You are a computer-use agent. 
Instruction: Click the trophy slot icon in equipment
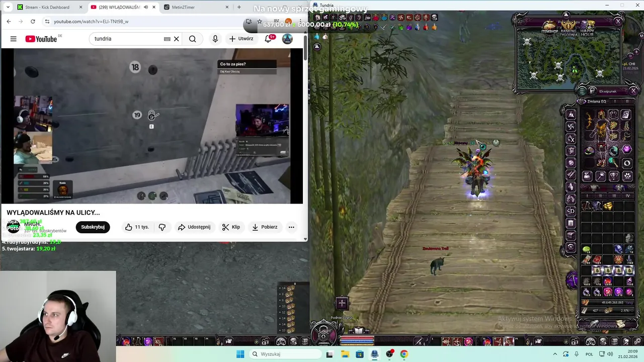coord(614,176)
